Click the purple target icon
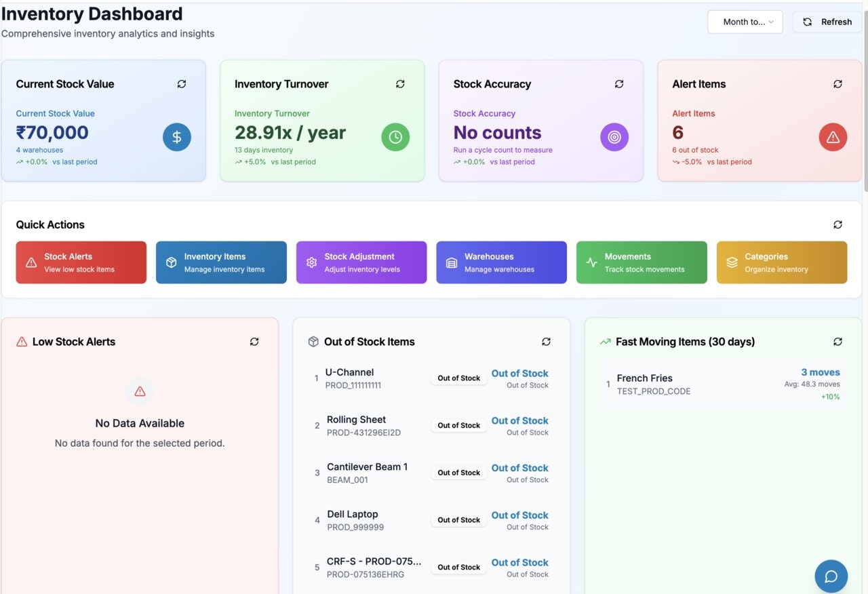The width and height of the screenshot is (868, 594). tap(614, 137)
